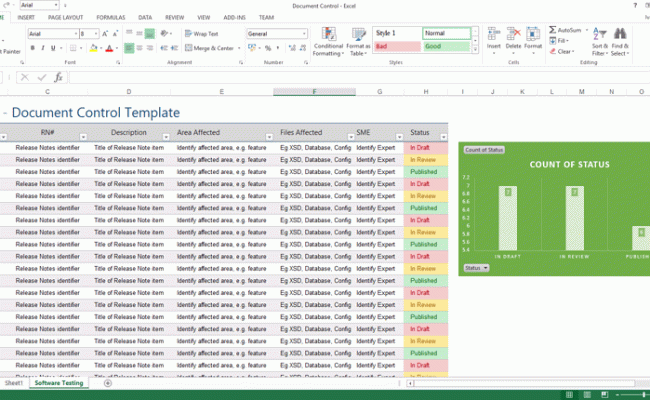Click Increase Decimal icon
This screenshot has width=650, height=400.
coord(292,48)
